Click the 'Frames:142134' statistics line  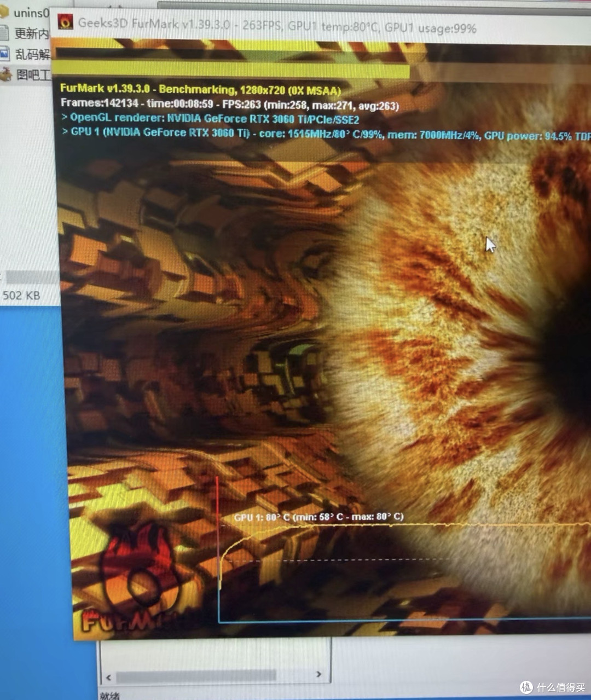[x=230, y=104]
